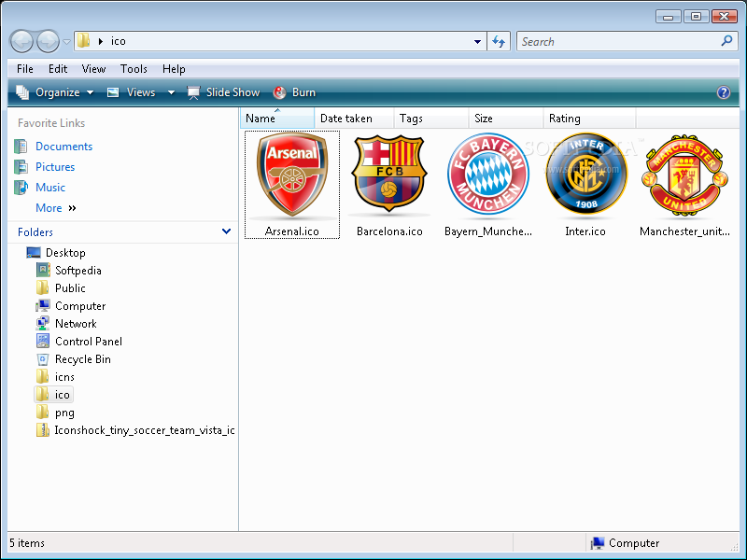Click the magnifying glass search icon

point(726,41)
